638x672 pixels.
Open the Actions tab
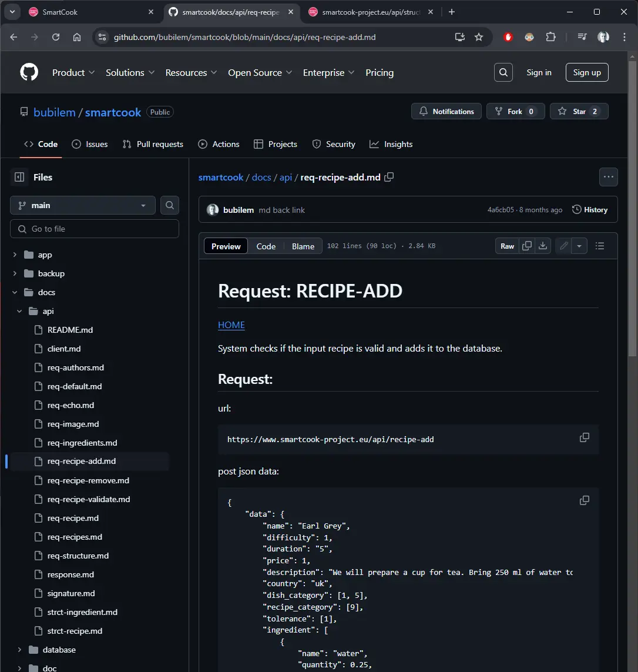point(219,144)
